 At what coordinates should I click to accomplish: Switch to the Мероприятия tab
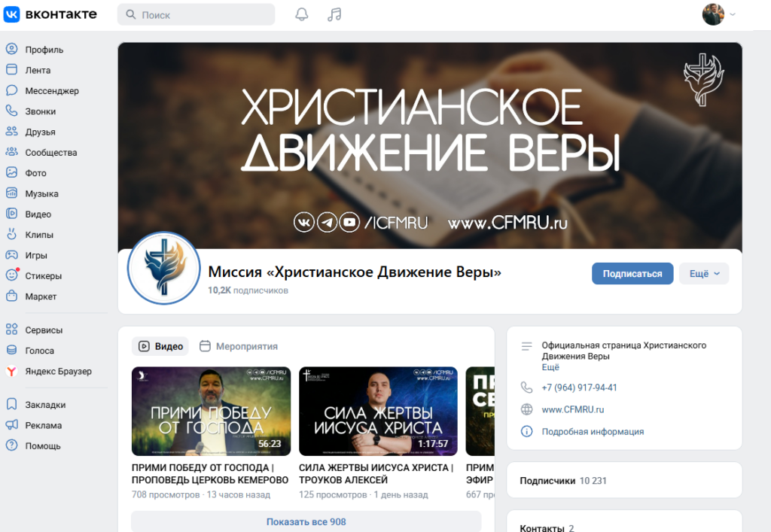[239, 346]
